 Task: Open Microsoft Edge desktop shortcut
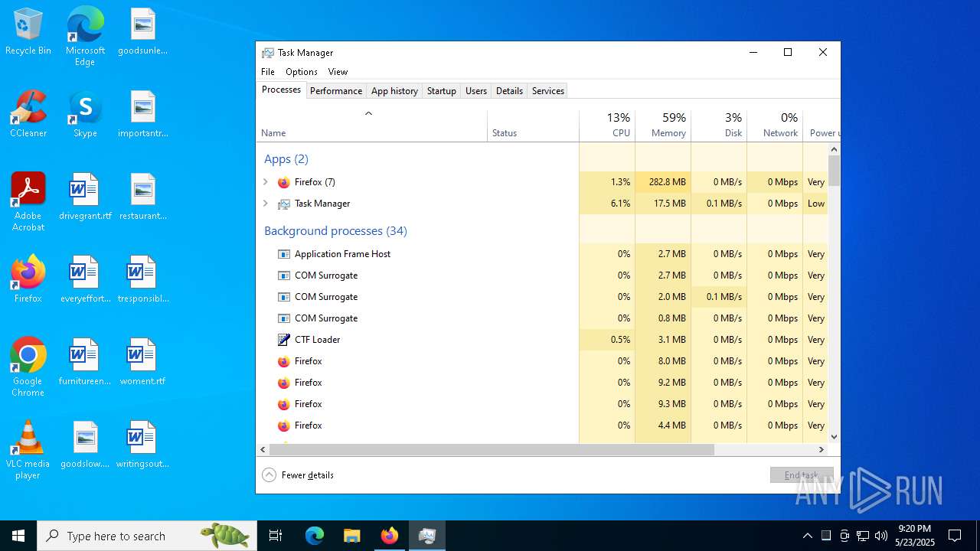85,37
